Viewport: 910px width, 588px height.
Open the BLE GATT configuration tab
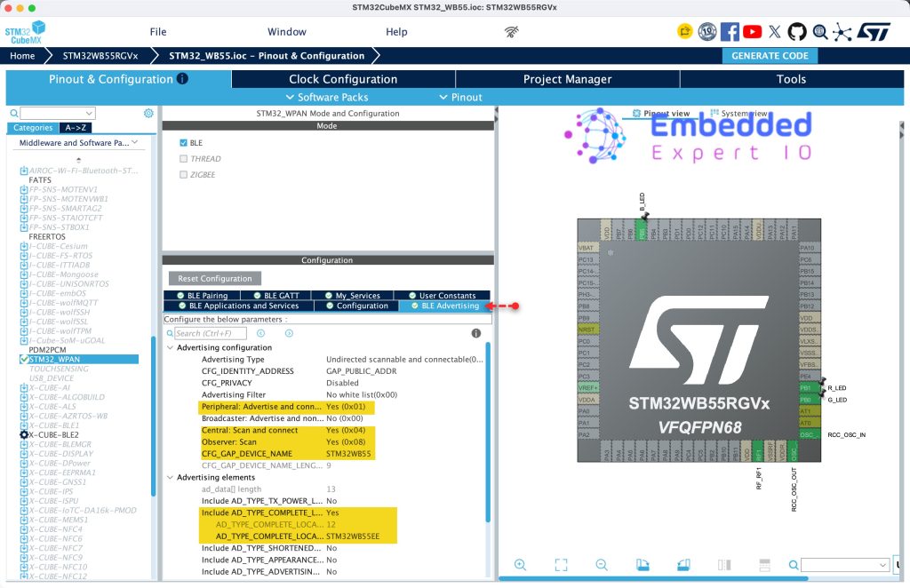(276, 295)
